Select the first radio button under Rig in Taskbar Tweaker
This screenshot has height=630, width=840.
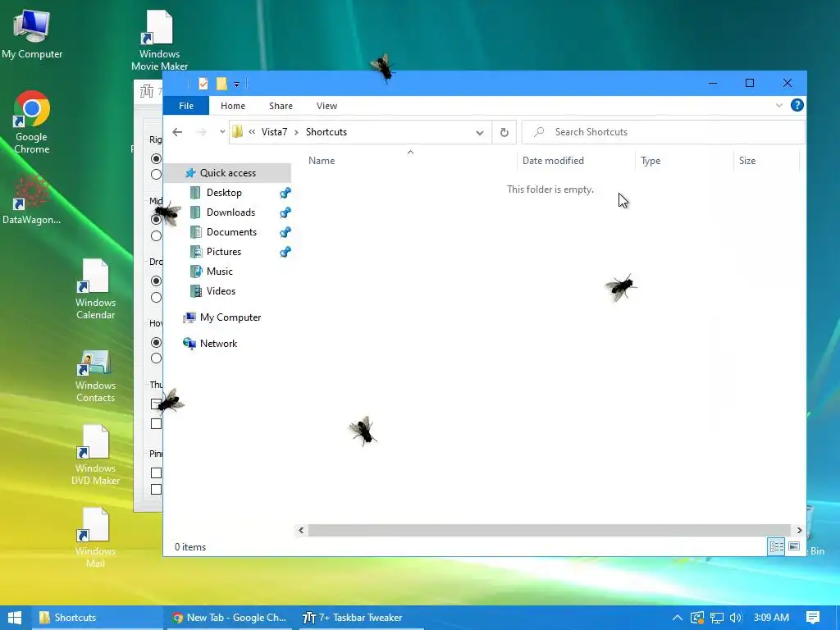156,159
